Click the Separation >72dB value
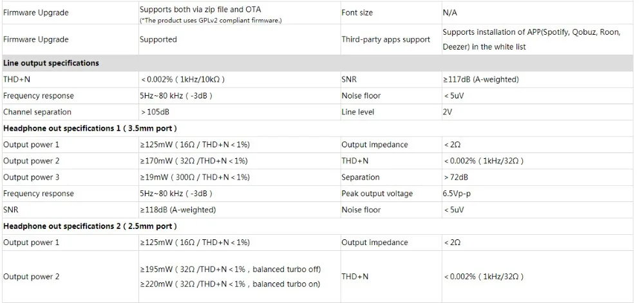Screen dimensions: 644x303 (x=456, y=178)
